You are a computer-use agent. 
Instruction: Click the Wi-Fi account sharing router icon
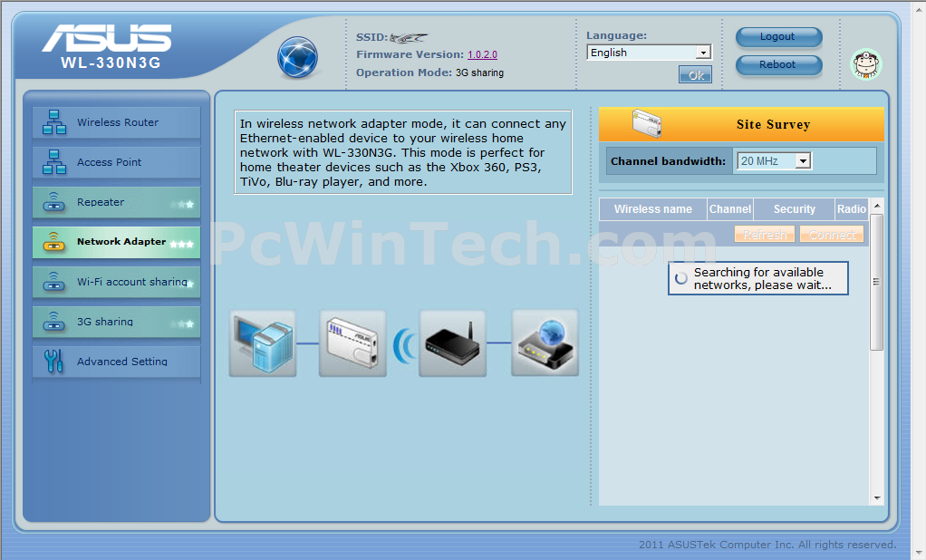(x=54, y=281)
